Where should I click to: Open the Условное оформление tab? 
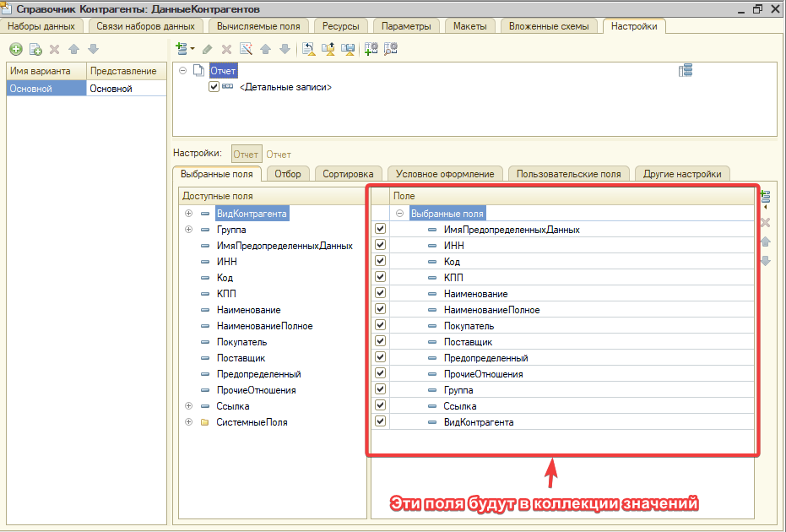pyautogui.click(x=445, y=174)
